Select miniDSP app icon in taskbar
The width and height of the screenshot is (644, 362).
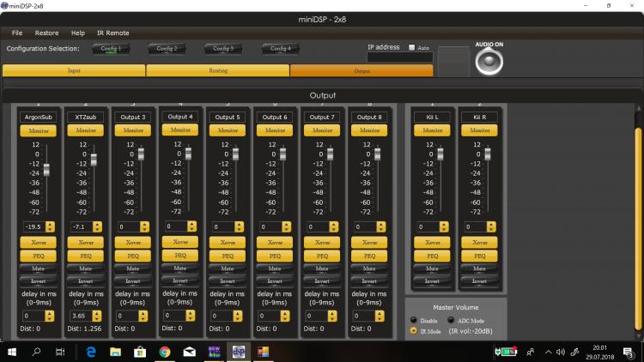pyautogui.click(x=239, y=352)
